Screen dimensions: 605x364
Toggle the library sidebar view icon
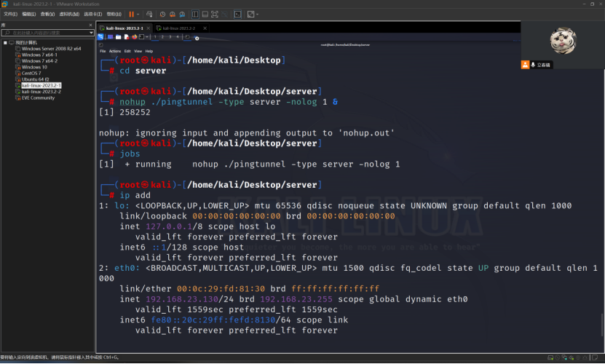(x=195, y=15)
